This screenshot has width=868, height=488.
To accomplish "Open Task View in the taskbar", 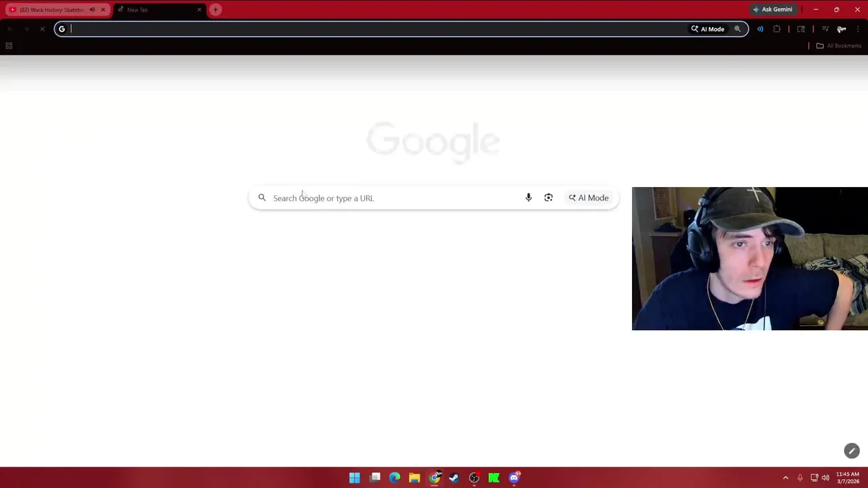I will pyautogui.click(x=375, y=478).
